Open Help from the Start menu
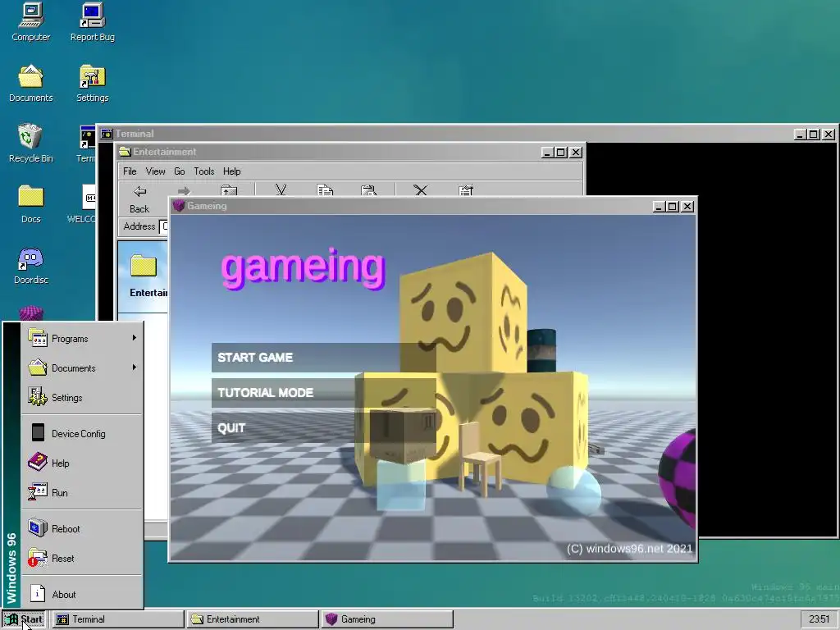This screenshot has height=630, width=840. 82,463
